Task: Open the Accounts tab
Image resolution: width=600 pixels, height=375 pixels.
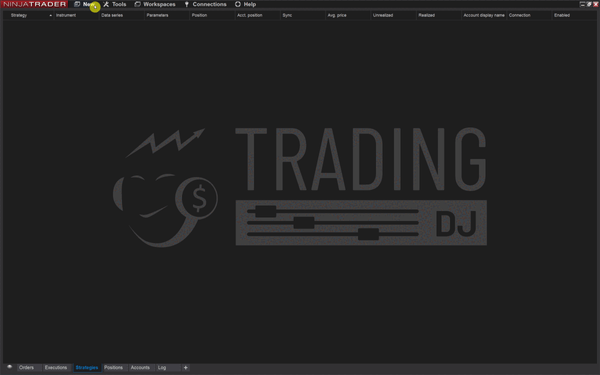Action: 140,368
